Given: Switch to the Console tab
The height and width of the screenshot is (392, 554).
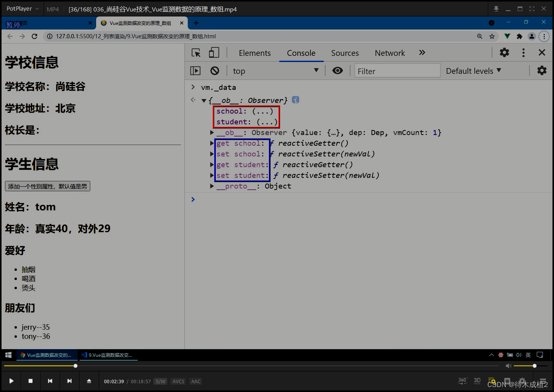Looking at the screenshot, I should [301, 53].
